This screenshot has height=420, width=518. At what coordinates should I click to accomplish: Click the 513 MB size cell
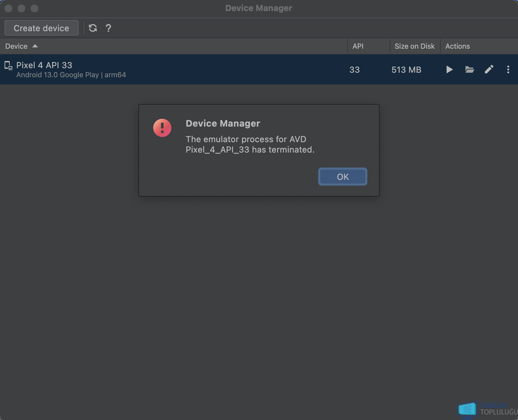tap(406, 70)
